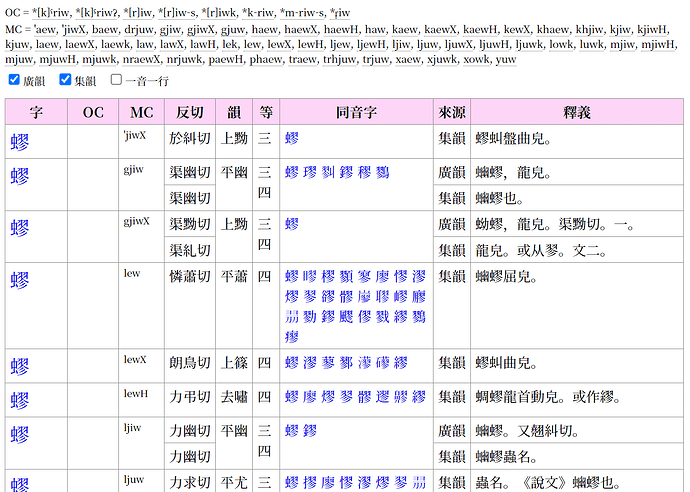Open the laewk MC reading link

coord(115,44)
